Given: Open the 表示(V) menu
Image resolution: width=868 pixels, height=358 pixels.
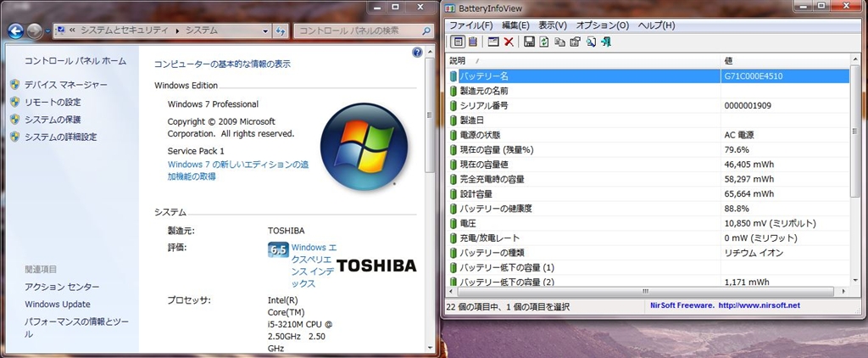Looking at the screenshot, I should (553, 25).
